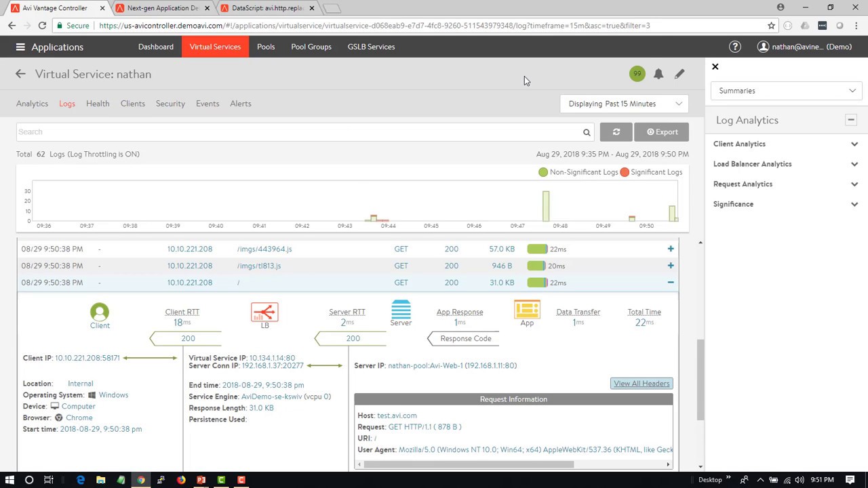Image resolution: width=868 pixels, height=488 pixels.
Task: Switch to the Alerts tab
Action: (x=241, y=104)
